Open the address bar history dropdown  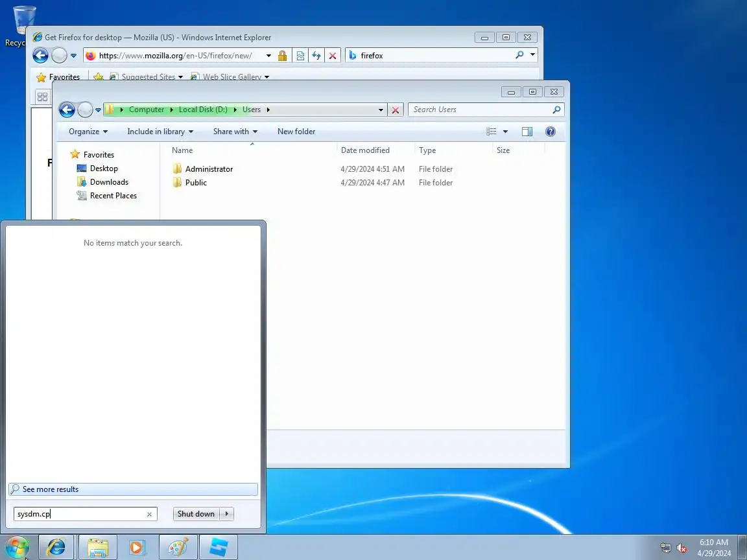coord(381,110)
